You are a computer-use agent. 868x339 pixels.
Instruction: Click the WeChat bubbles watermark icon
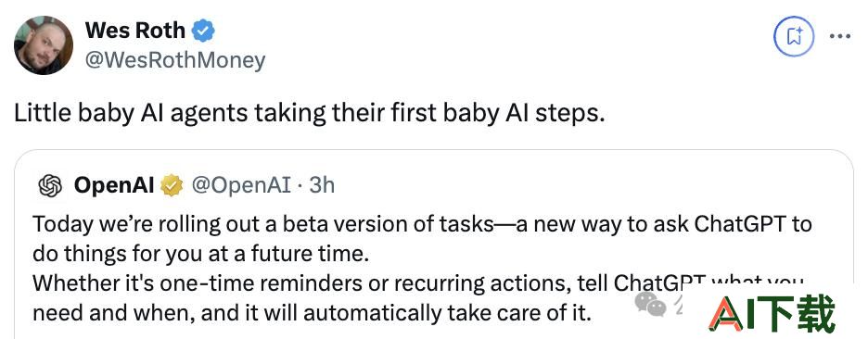(650, 304)
